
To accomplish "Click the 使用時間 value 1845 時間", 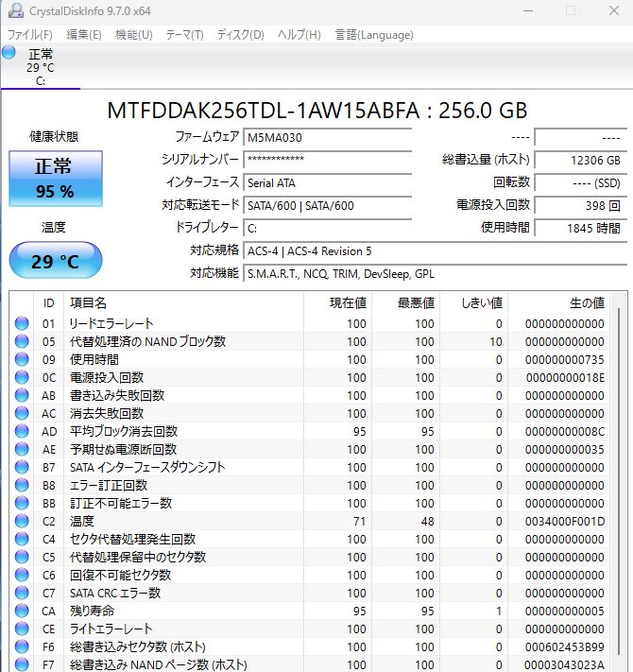I will 581,228.
